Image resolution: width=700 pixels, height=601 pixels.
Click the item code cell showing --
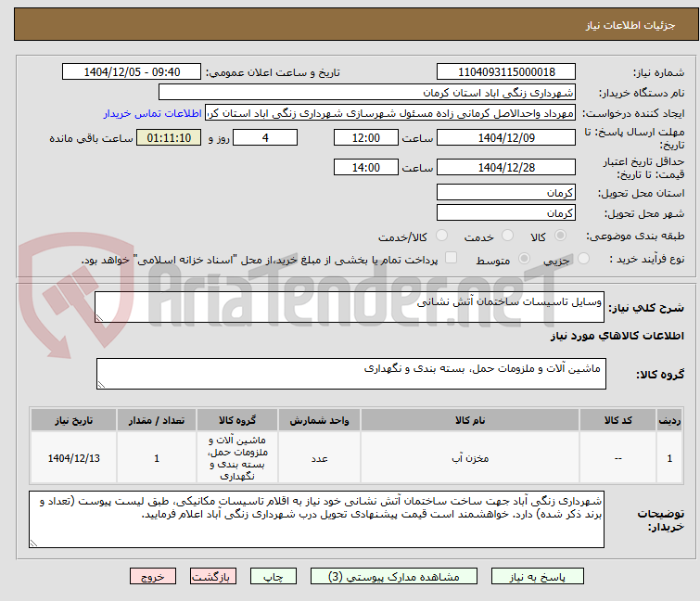(617, 458)
